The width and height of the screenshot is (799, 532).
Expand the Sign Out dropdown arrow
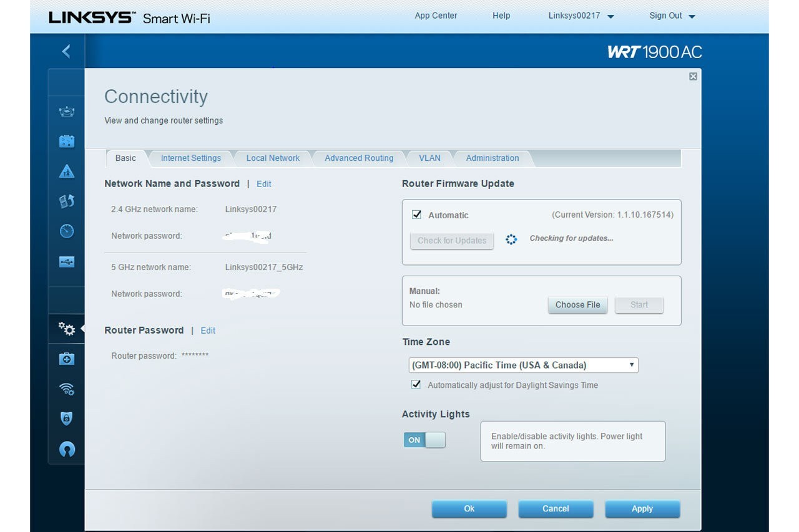click(692, 17)
